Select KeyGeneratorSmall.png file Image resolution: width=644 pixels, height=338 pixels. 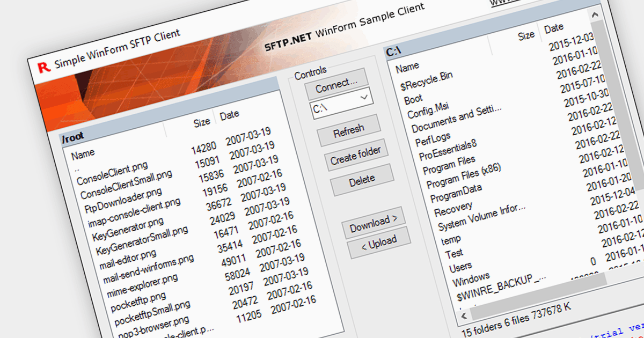point(142,239)
